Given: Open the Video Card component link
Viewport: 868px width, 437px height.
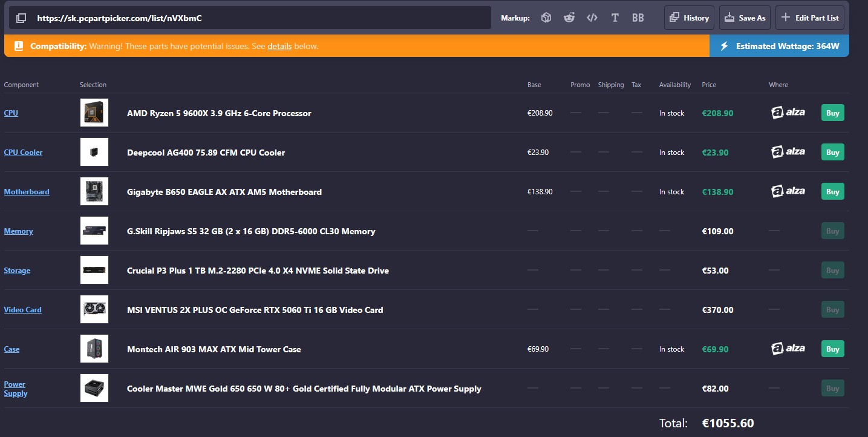Looking at the screenshot, I should 23,310.
